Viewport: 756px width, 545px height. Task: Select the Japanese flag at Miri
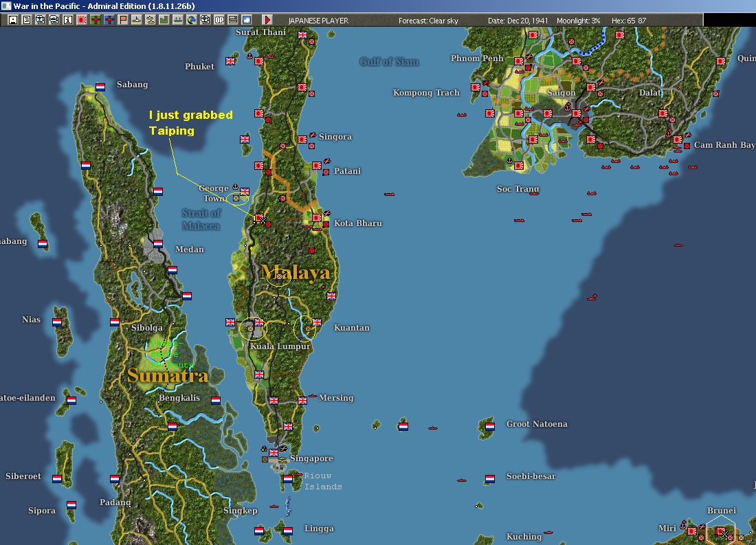coord(692,531)
